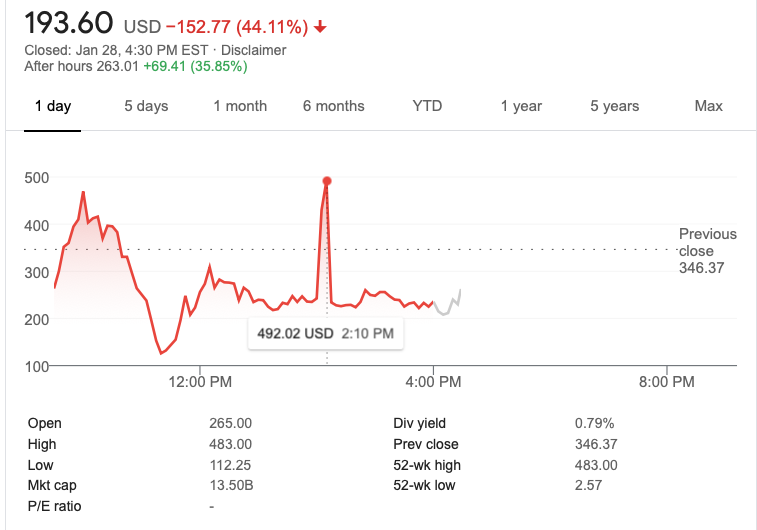Select the 1 day tab

pos(53,106)
